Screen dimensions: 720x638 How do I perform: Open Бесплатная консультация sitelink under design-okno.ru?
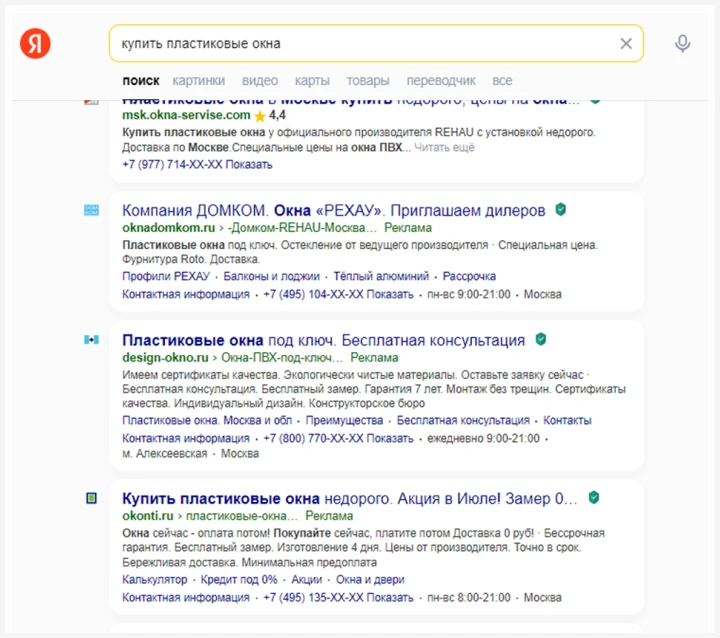click(463, 420)
